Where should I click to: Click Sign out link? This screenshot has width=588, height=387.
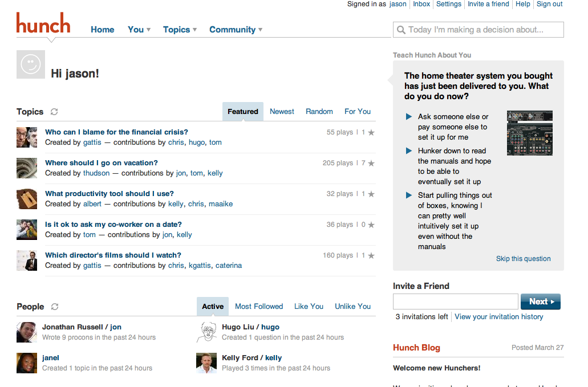point(549,4)
